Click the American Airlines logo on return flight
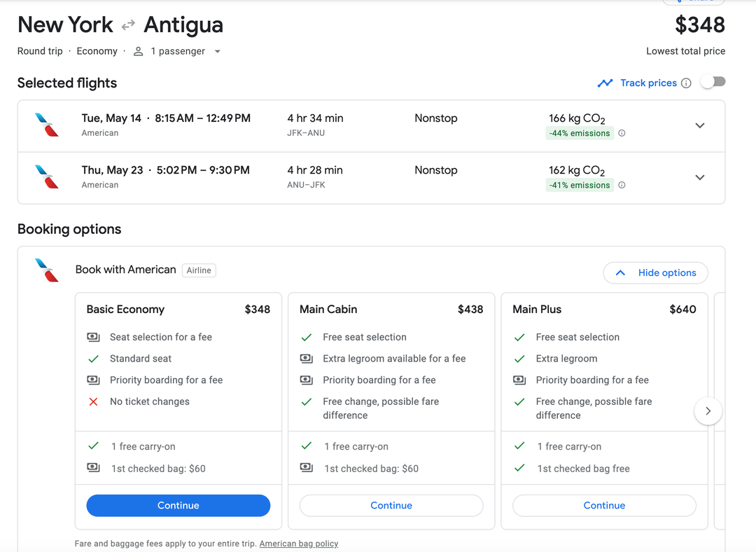This screenshot has height=552, width=756. pyautogui.click(x=45, y=177)
